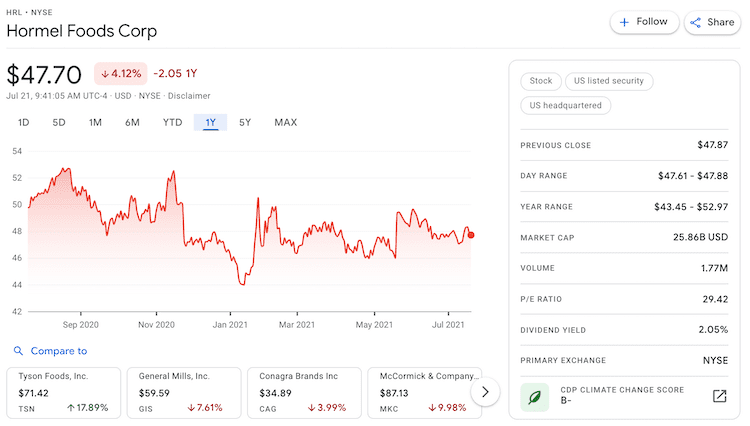Click the green leaf climate icon
This screenshot has width=750, height=426.
pos(534,397)
